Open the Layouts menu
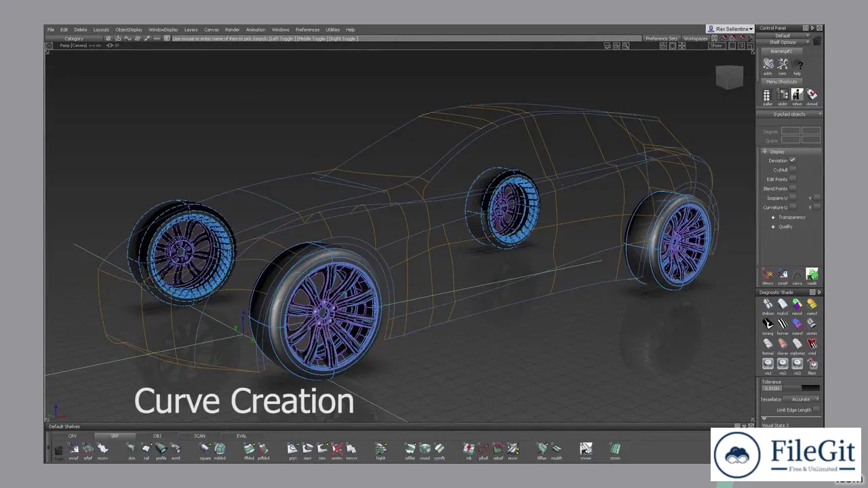 pos(101,30)
